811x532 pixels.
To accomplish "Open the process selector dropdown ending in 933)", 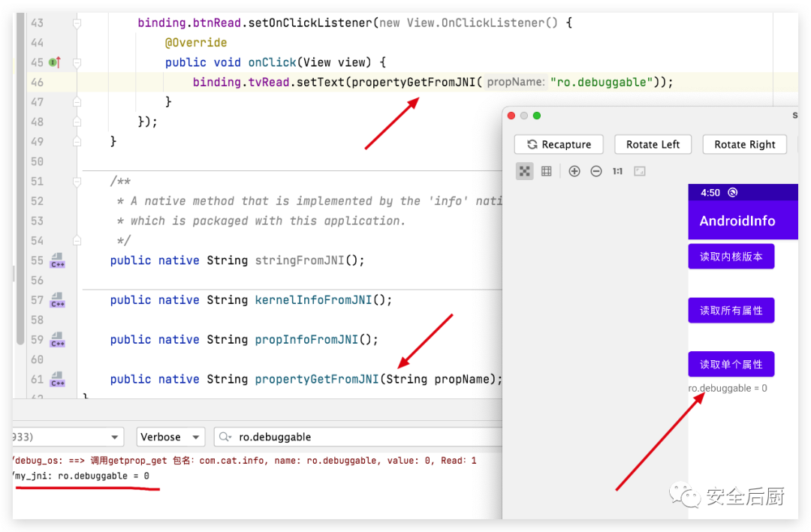I will coord(66,437).
